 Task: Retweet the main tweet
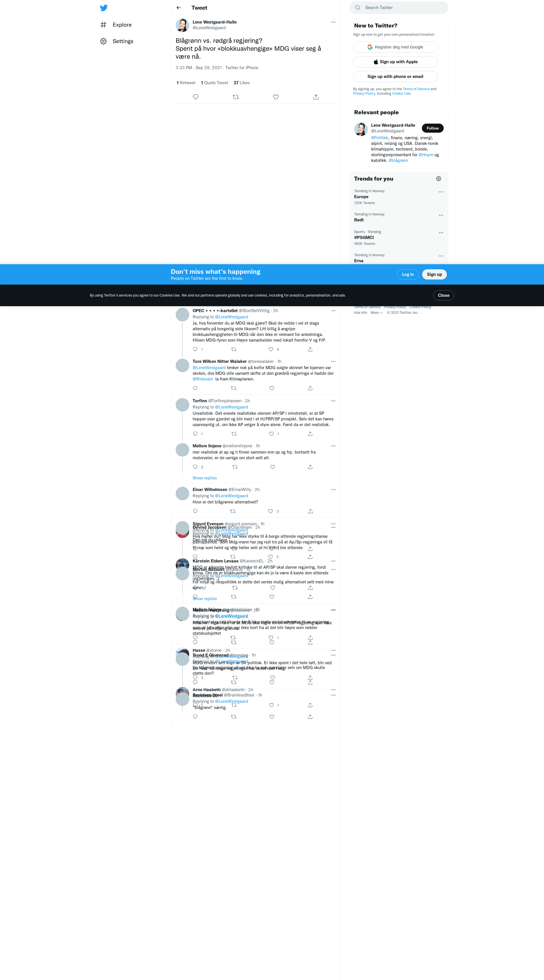tap(236, 97)
